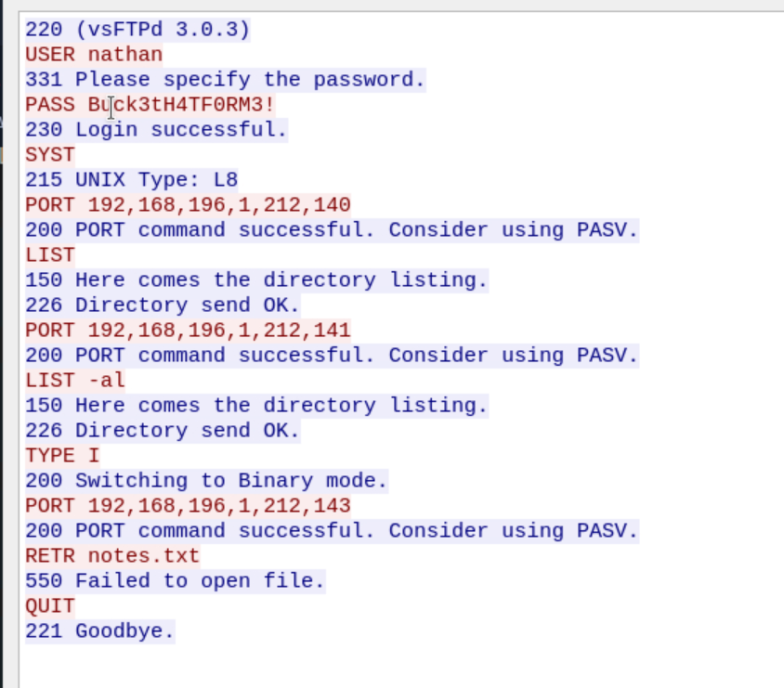Image resolution: width=784 pixels, height=688 pixels.
Task: Click the 331 Please specify the password line
Action: point(225,79)
